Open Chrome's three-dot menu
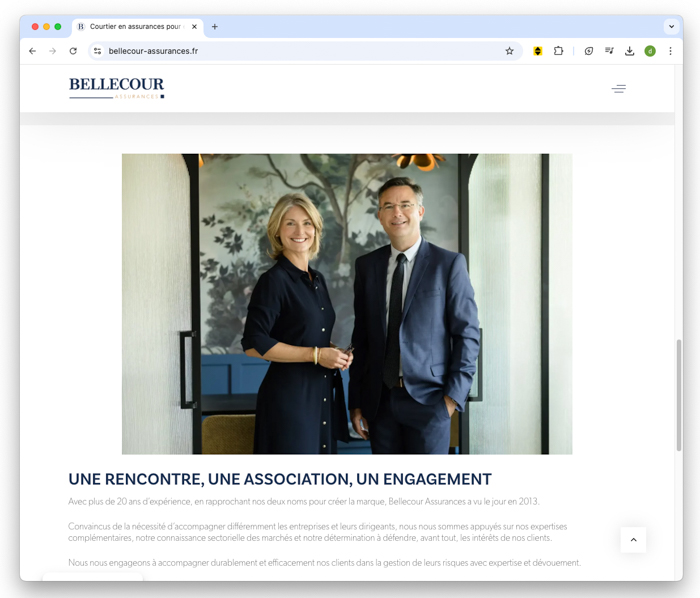This screenshot has height=598, width=700. click(670, 51)
